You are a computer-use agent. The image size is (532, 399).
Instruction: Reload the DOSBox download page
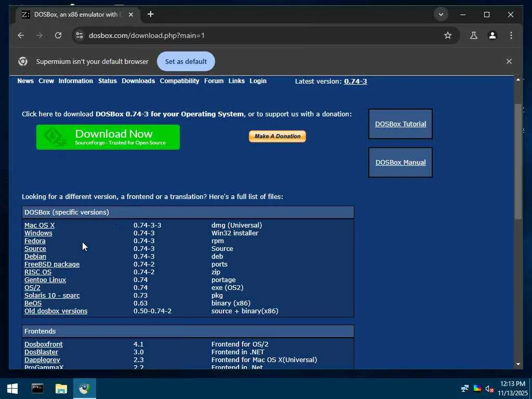[58, 35]
